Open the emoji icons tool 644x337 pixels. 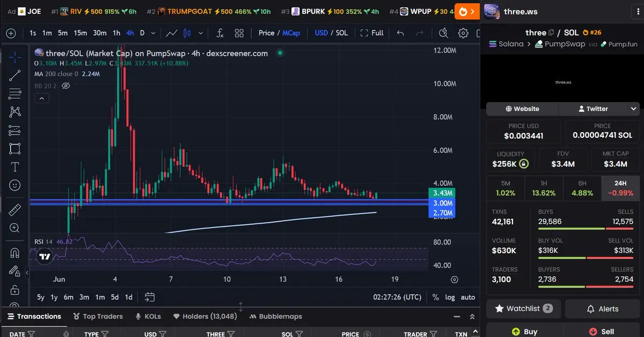click(14, 185)
